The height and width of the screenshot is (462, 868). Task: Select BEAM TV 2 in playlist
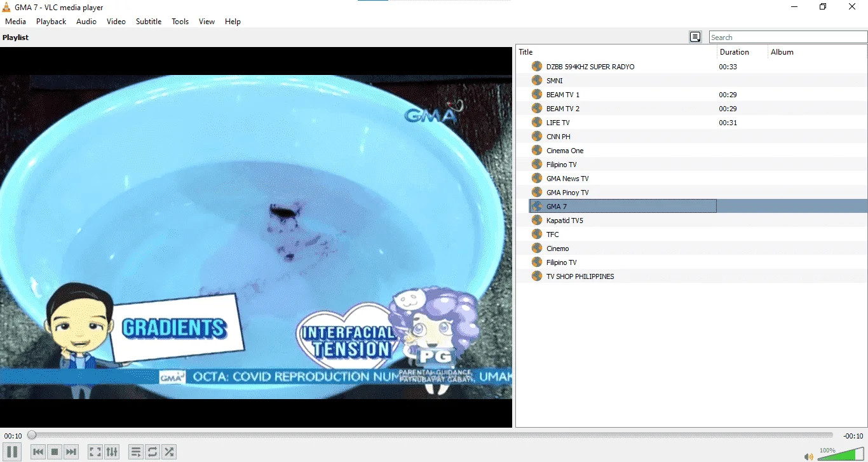click(563, 109)
